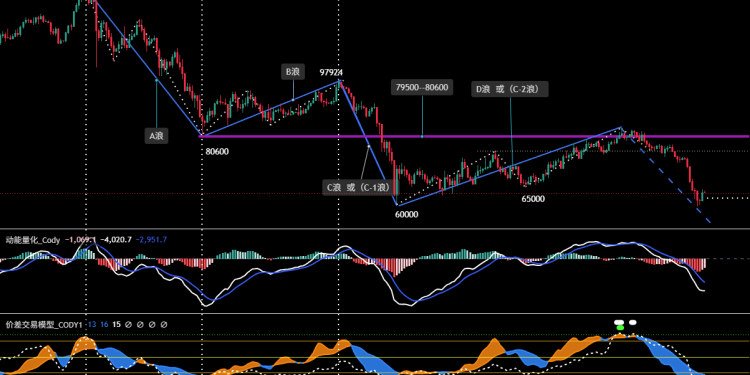Click the 97924 peak price label
The height and width of the screenshot is (375, 750).
coord(331,72)
